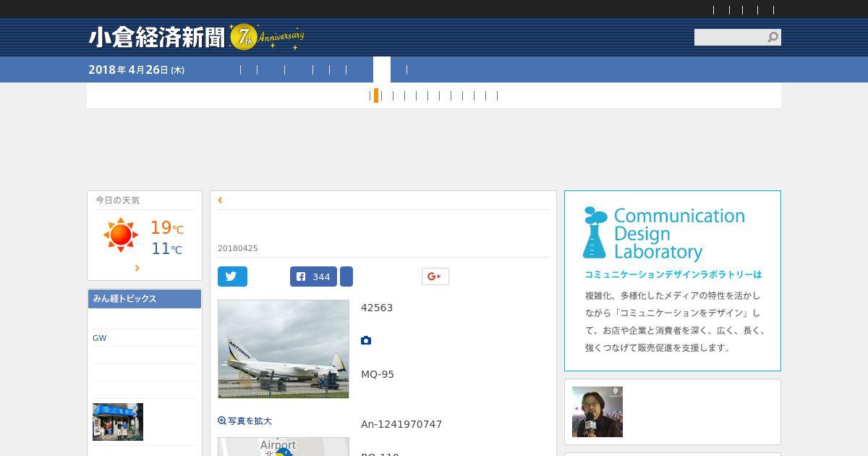
Task: Open the 小倉経済新聞 logo home link
Action: [x=157, y=38]
